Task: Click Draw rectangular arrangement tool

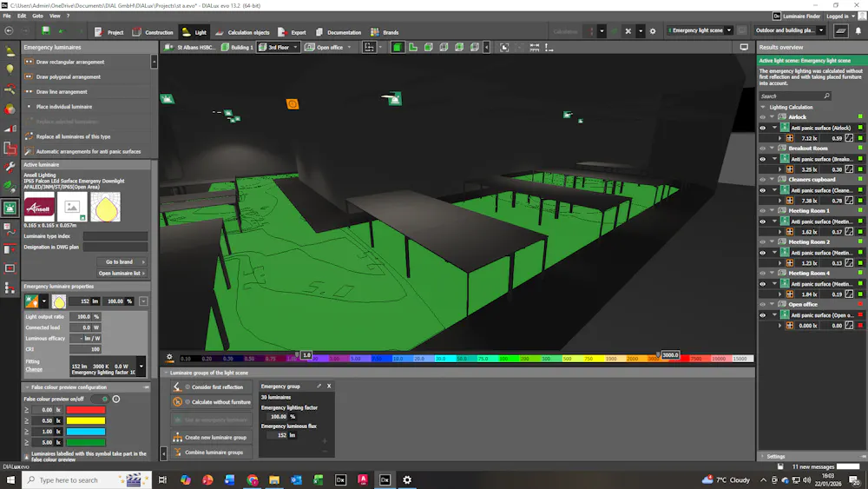Action: click(87, 62)
